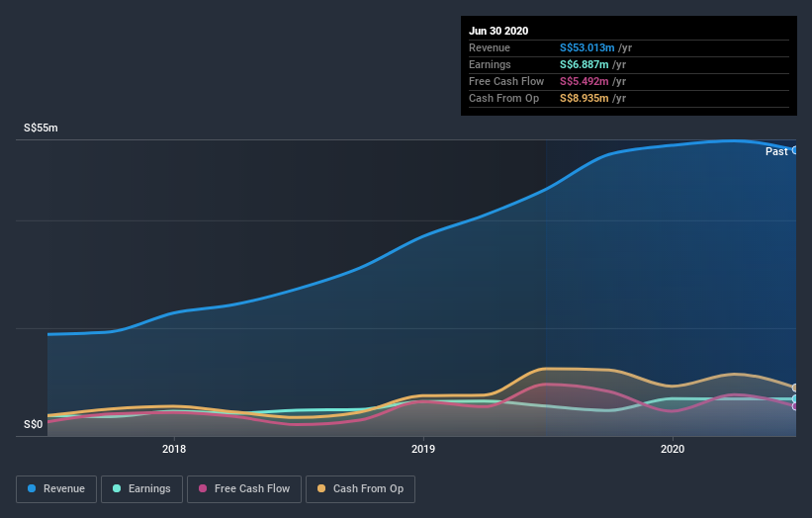Viewport: 812px width, 518px height.
Task: Click the S$53.013m revenue value
Action: (586, 47)
